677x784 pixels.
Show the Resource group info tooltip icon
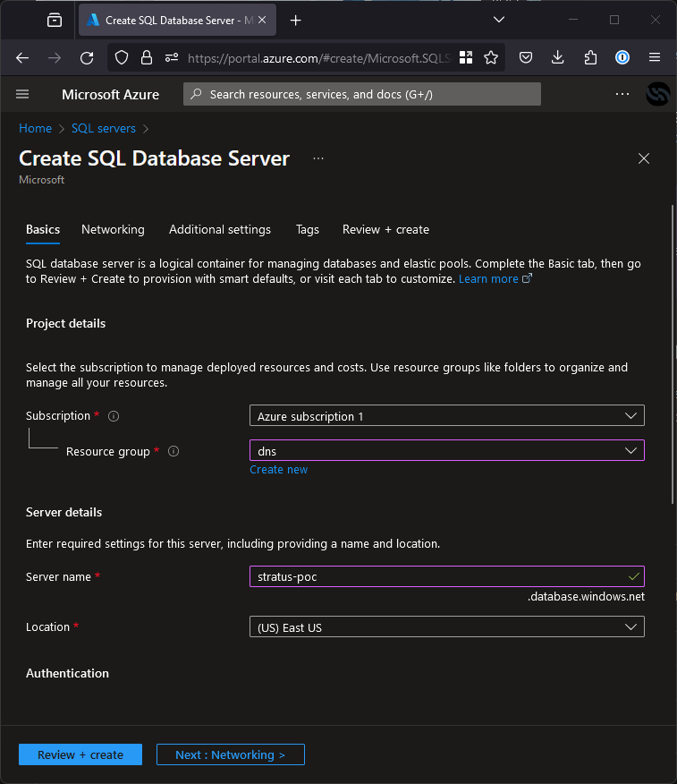point(173,451)
